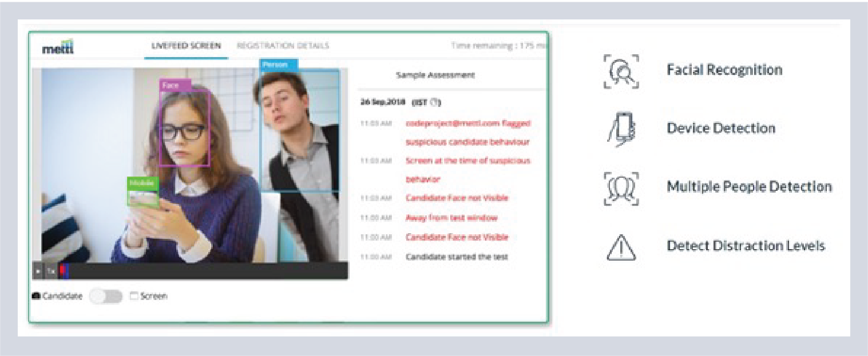Viewport: 868px width, 356px height.
Task: Click the Mettl logo
Action: pyautogui.click(x=58, y=46)
